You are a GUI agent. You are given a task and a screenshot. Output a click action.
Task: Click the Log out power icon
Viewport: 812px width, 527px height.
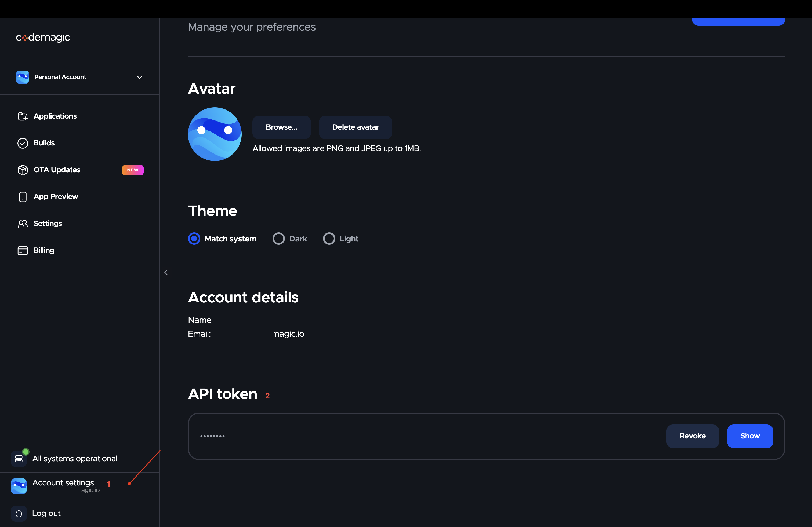click(19, 513)
